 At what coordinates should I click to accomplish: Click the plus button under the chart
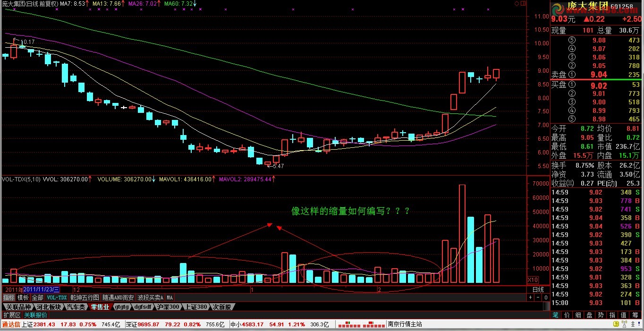pyautogui.click(x=531, y=297)
